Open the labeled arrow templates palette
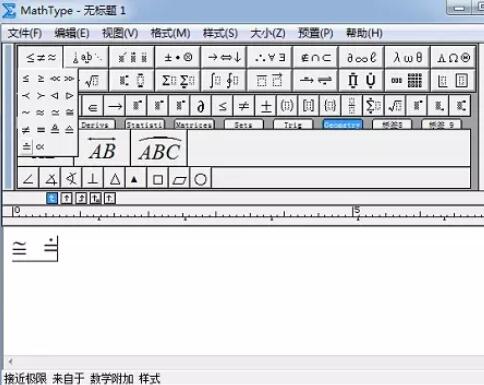This screenshot has height=385, width=484. (316, 80)
